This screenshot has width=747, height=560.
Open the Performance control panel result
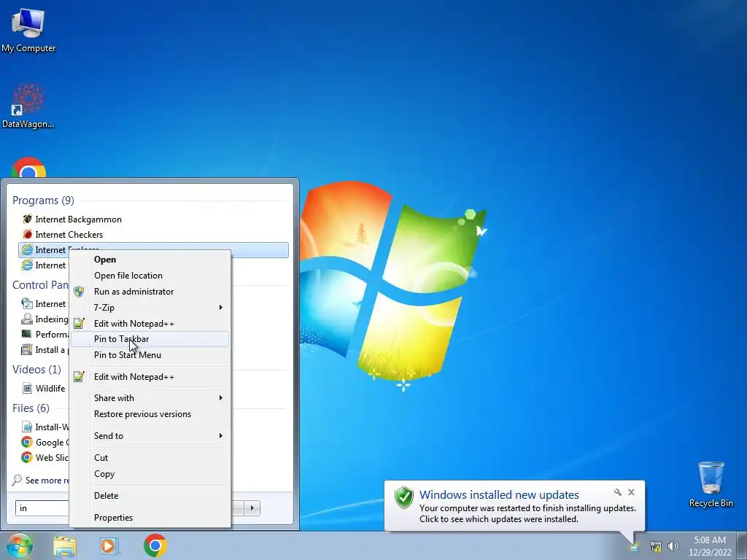click(x=45, y=334)
